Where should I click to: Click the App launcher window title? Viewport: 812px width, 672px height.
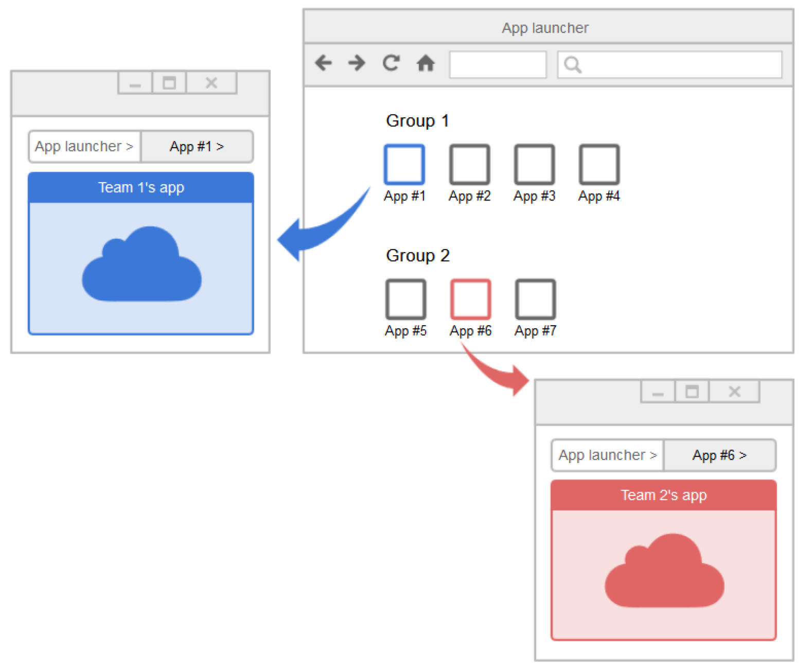[545, 28]
